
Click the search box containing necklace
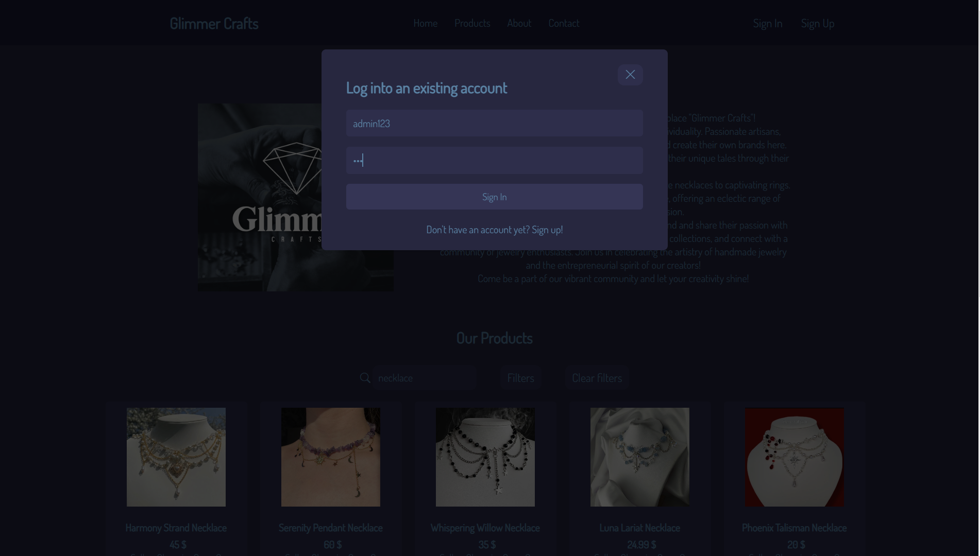click(425, 378)
